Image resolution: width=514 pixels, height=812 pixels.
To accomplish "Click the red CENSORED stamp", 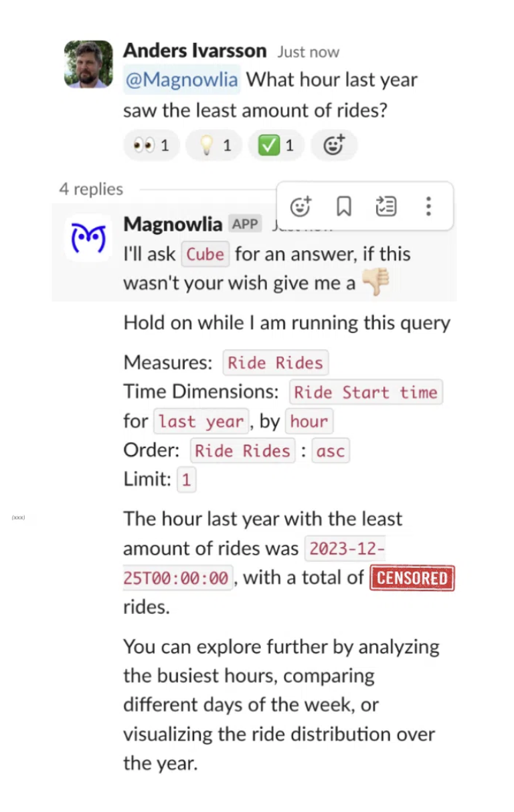I will pyautogui.click(x=412, y=578).
